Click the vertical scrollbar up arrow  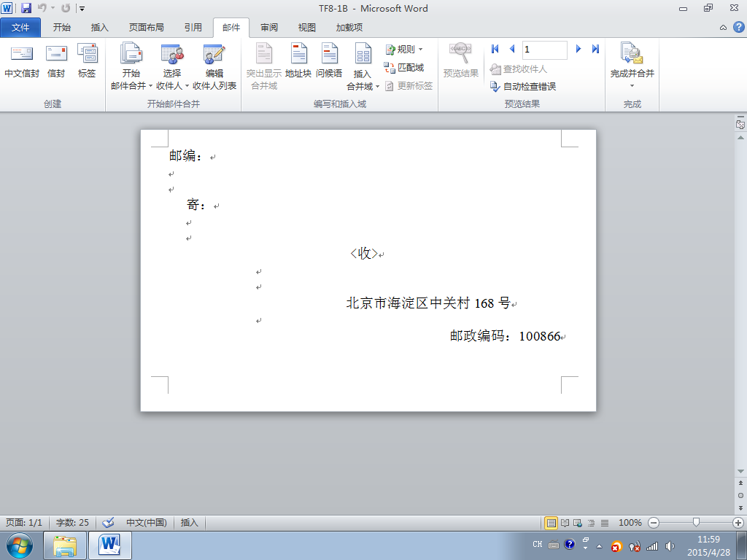[740, 138]
